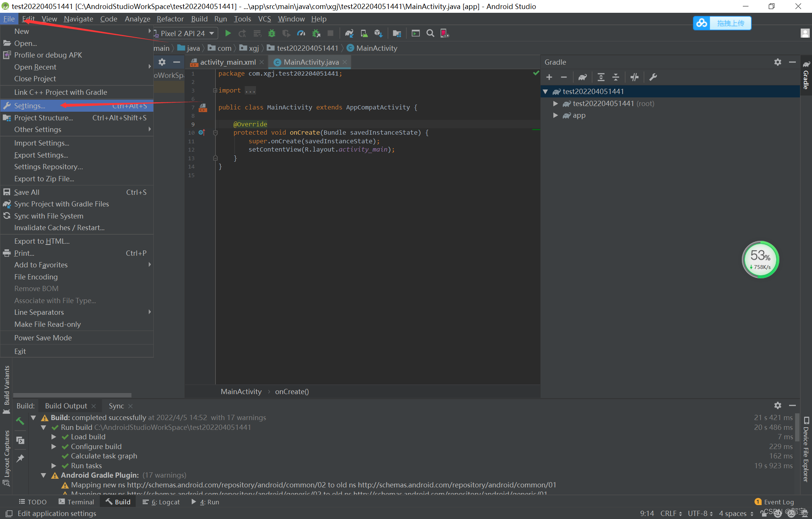This screenshot has width=812, height=519.
Task: Open the Refactor menu
Action: (x=170, y=19)
